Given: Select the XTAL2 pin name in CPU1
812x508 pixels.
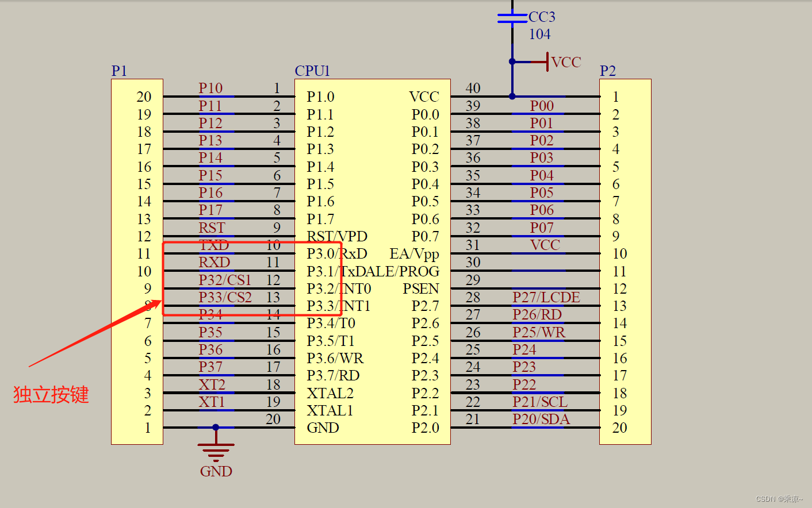Looking at the screenshot, I should click(330, 393).
